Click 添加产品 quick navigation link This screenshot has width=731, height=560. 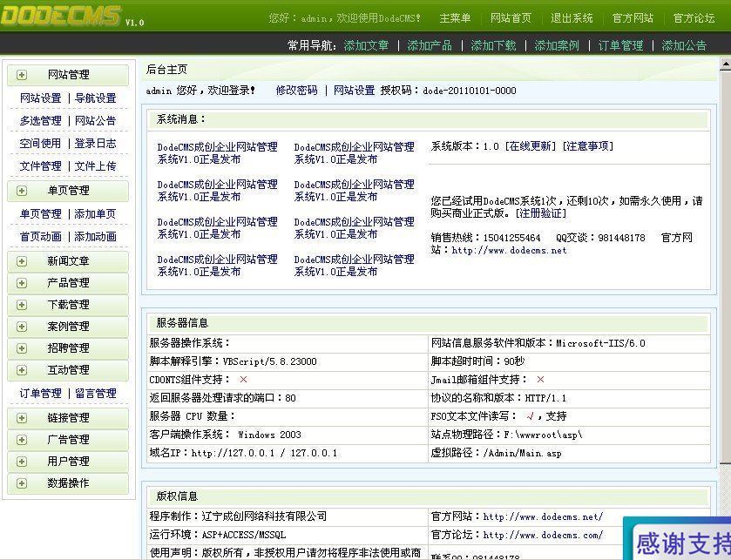[x=430, y=45]
